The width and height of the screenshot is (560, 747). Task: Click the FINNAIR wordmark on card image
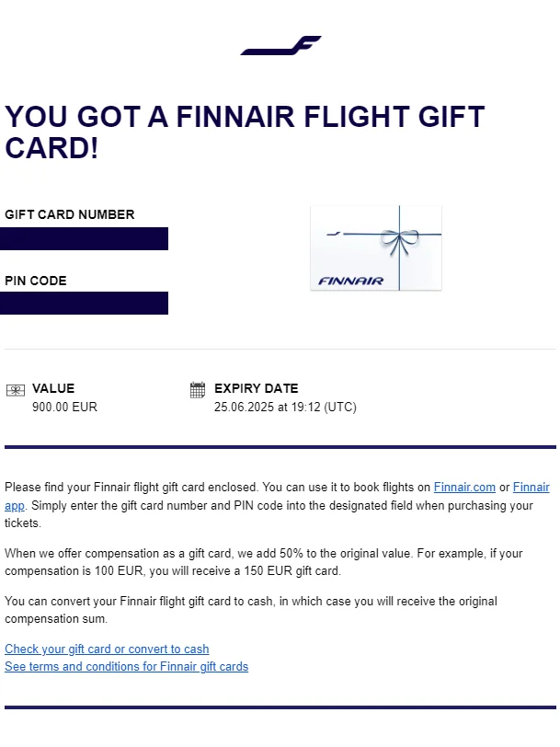click(x=350, y=282)
